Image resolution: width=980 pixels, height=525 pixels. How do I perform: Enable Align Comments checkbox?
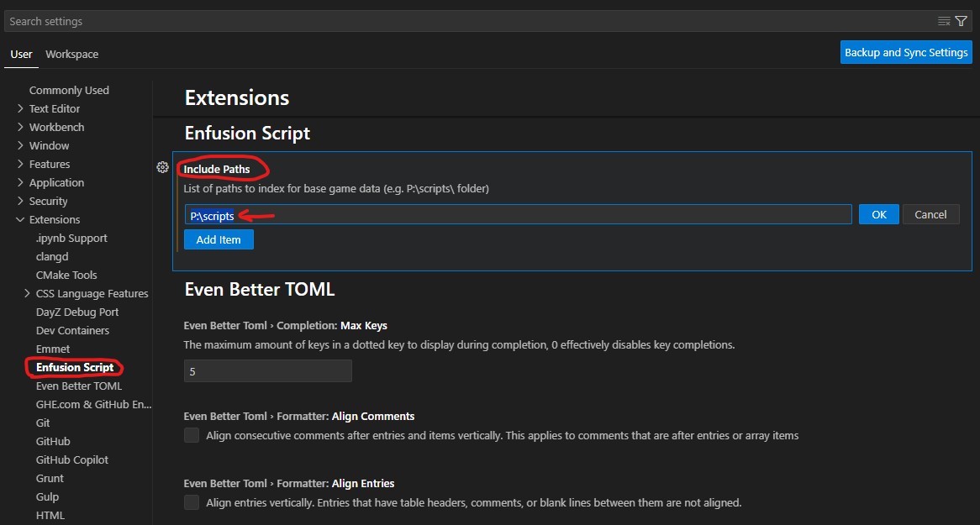point(192,435)
